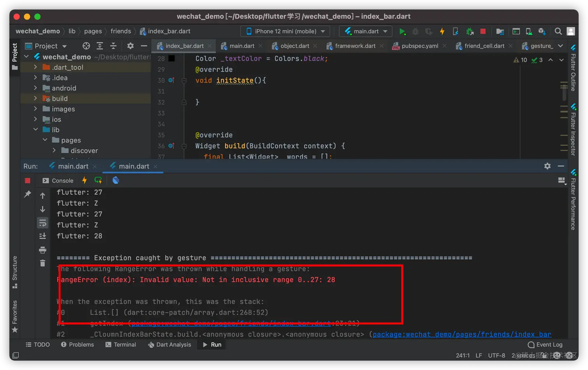The image size is (588, 370).
Task: Expand the android folder in the project tree
Action: [35, 88]
